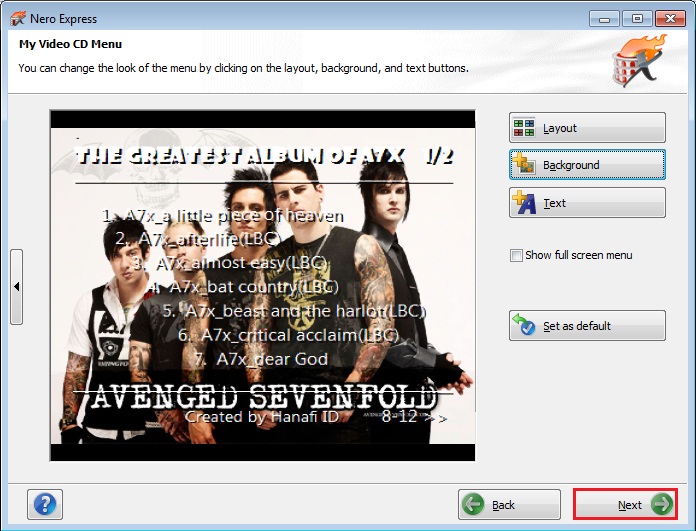Viewport: 696px width, 531px height.
Task: Expand the left side panel arrow
Action: point(16,287)
